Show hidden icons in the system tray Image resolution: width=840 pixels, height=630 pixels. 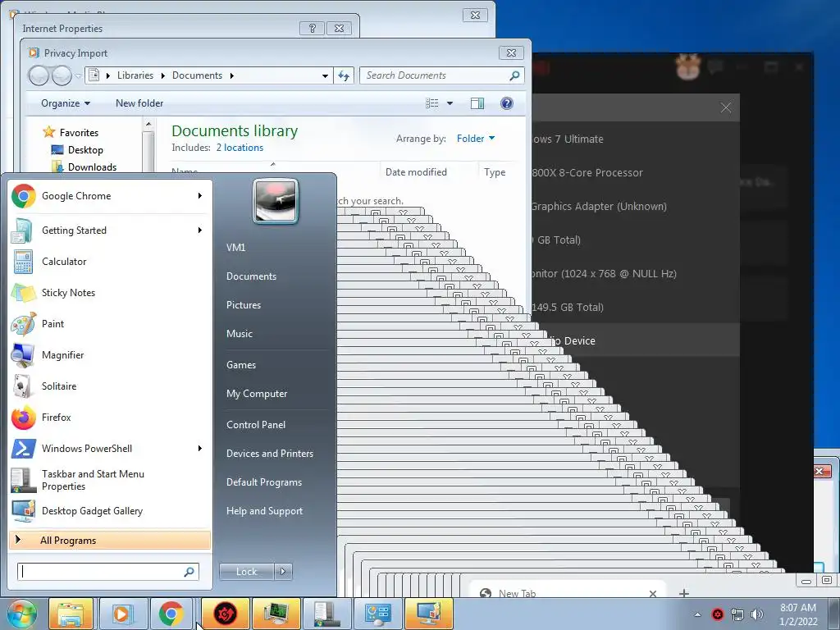697,614
